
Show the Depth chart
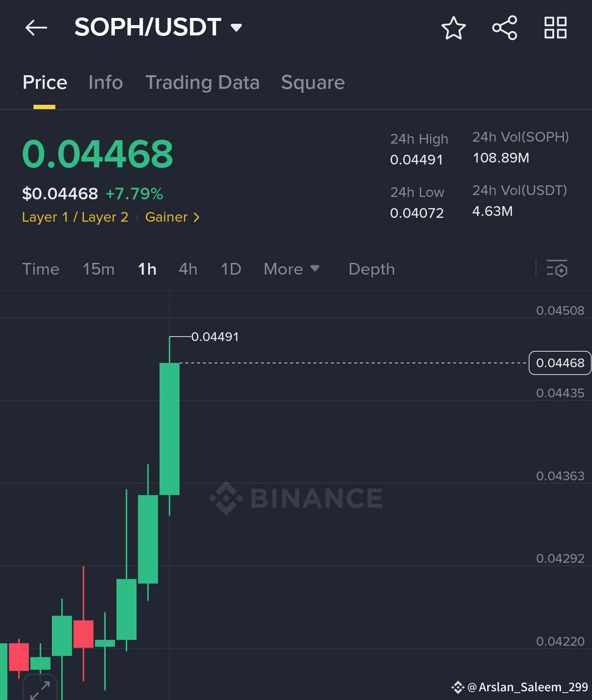pyautogui.click(x=372, y=269)
